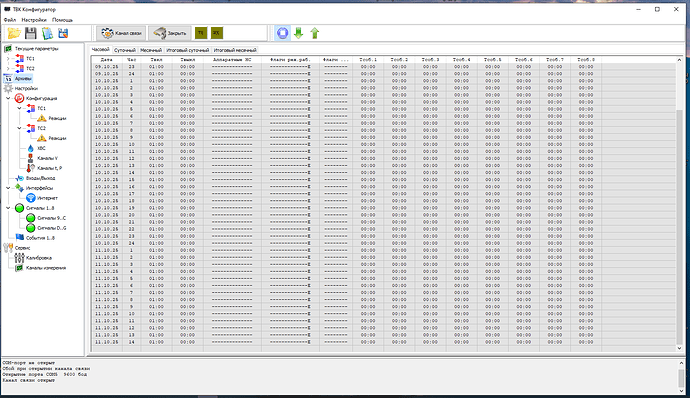The image size is (690, 398).
Task: Select ХВС item with water drop icon
Action: point(37,148)
